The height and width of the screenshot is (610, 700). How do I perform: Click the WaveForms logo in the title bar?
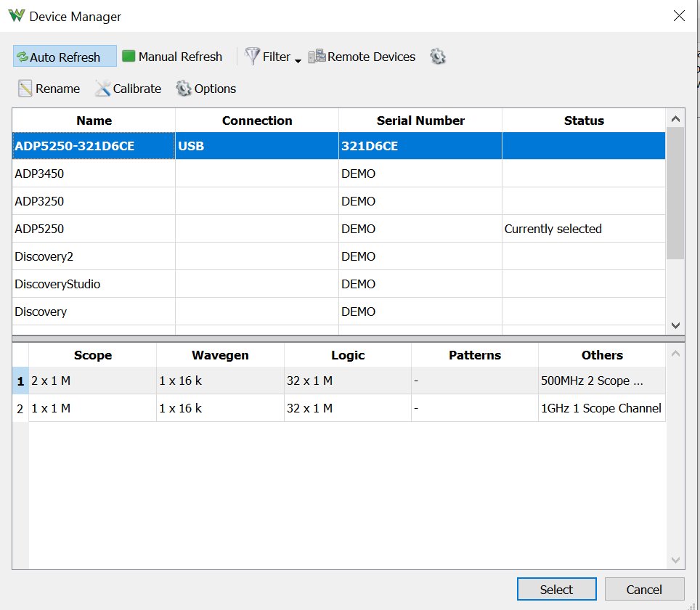click(x=17, y=16)
